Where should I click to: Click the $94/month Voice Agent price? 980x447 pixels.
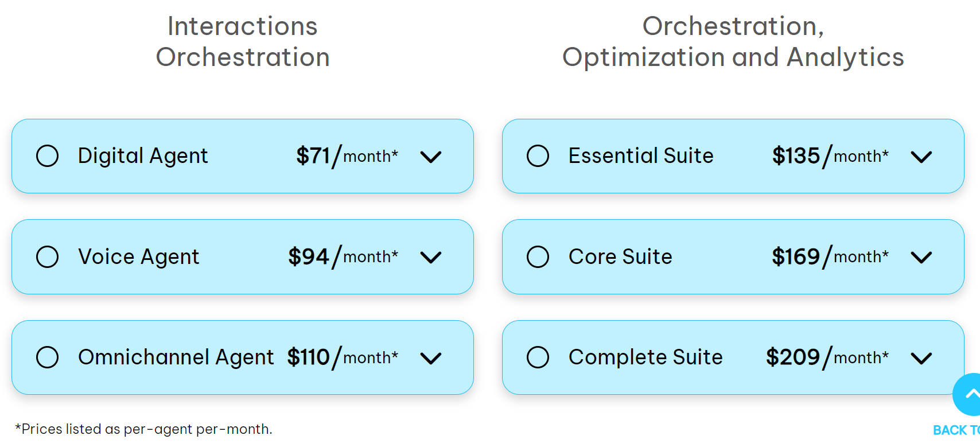pos(343,256)
